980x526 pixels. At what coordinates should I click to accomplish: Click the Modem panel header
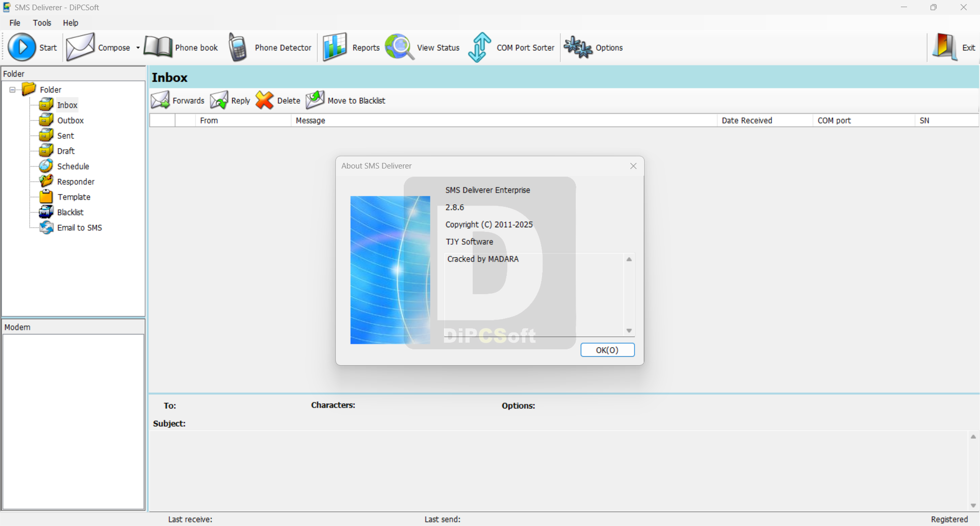[73, 327]
